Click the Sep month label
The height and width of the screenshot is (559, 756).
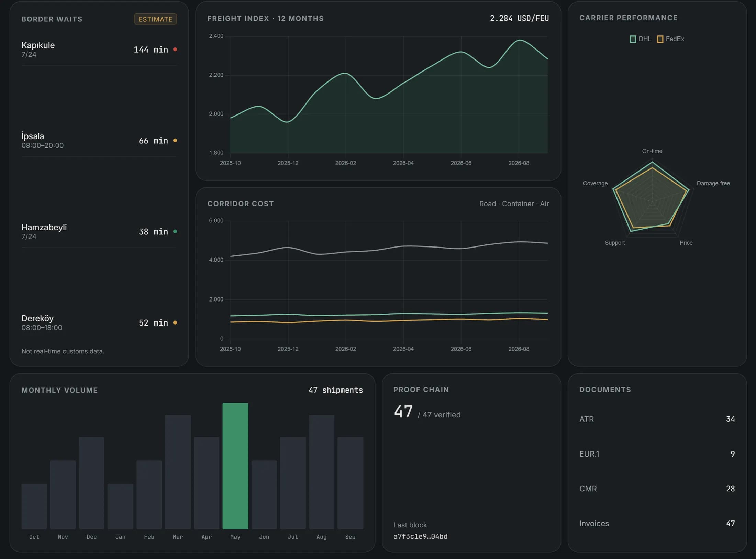point(350,537)
